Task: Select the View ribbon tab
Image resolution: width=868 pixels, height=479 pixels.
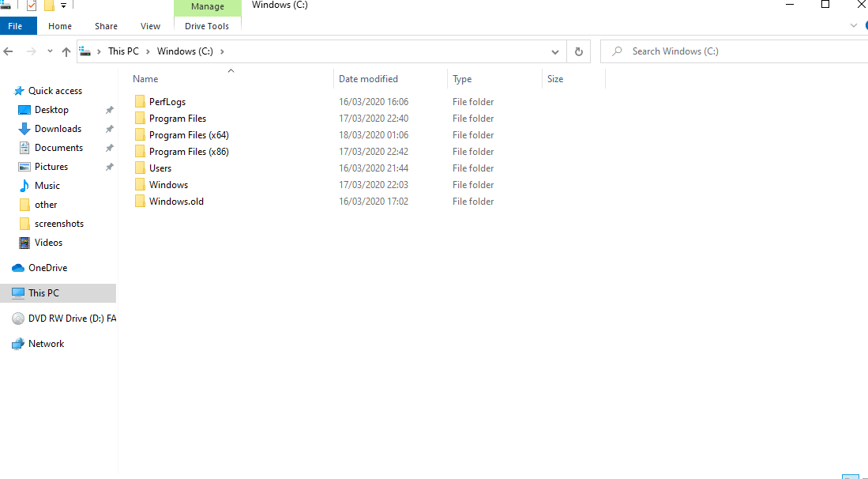Action: 150,26
